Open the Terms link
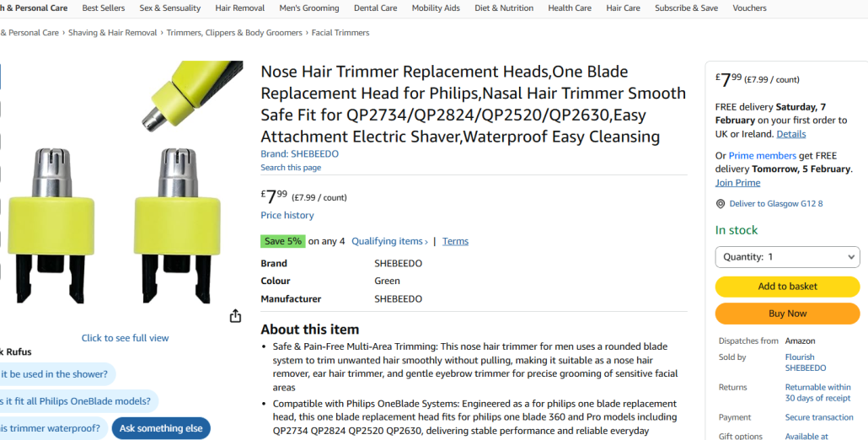This screenshot has height=440, width=868. (455, 241)
